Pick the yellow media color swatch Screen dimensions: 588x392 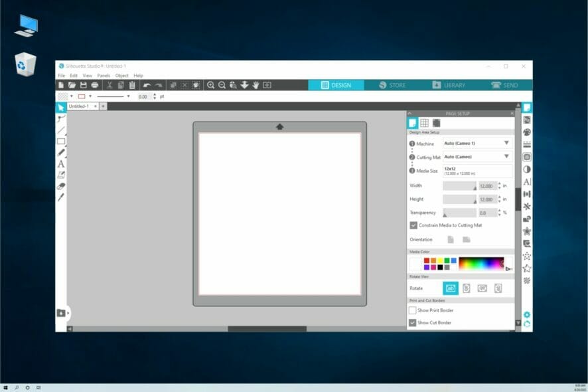click(x=440, y=260)
